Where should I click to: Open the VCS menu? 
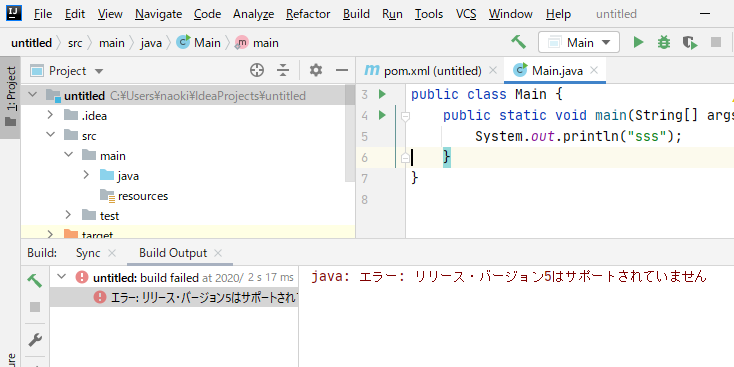click(466, 14)
